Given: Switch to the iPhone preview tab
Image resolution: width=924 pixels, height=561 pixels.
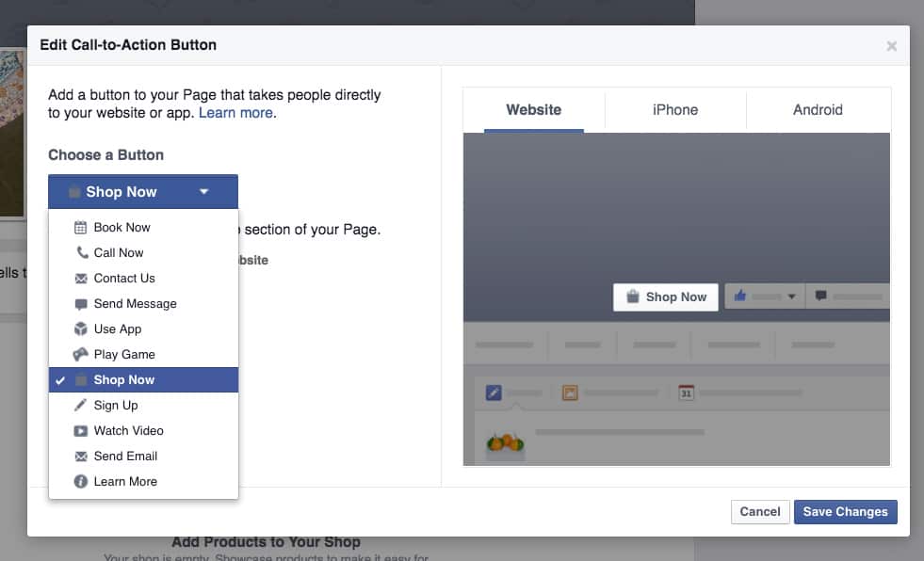Looking at the screenshot, I should 675,110.
